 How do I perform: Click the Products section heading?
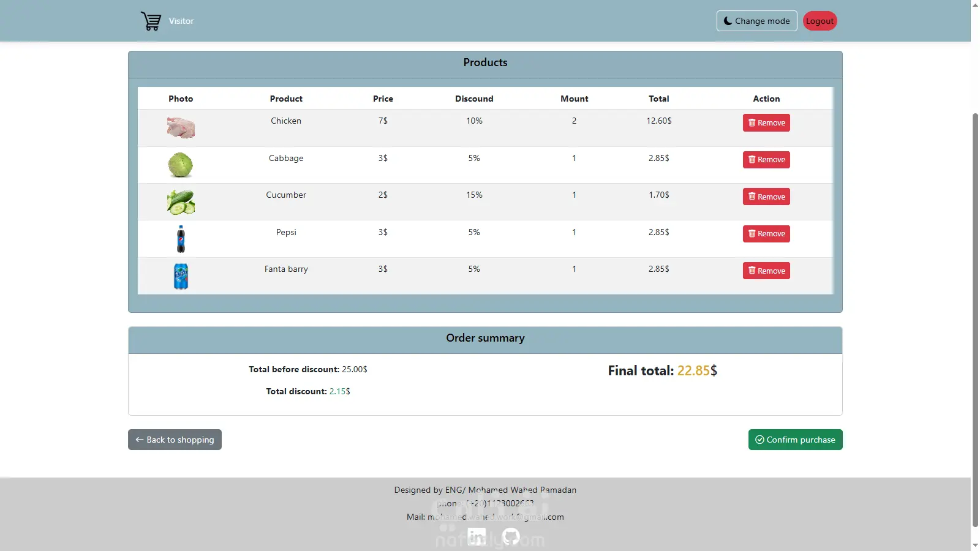pos(485,62)
